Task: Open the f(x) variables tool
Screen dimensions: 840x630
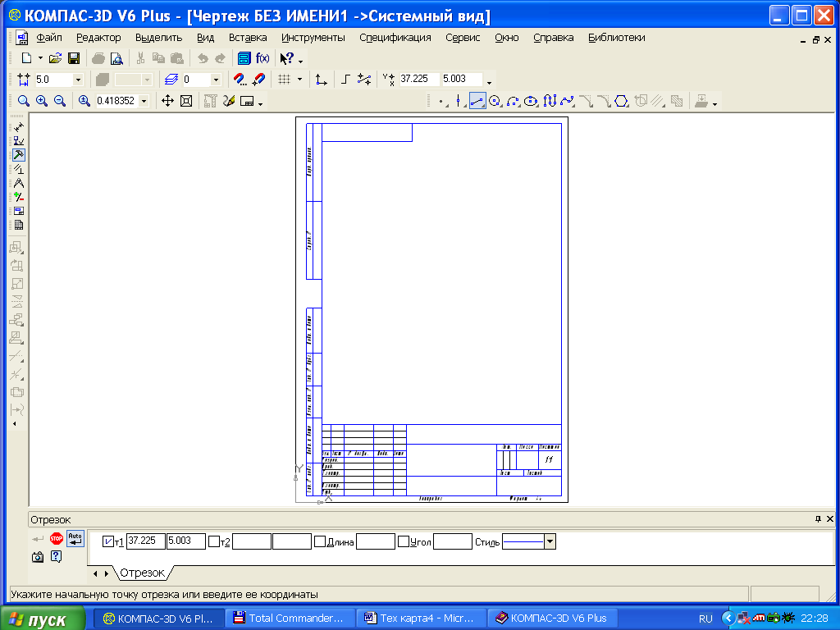Action: tap(262, 58)
